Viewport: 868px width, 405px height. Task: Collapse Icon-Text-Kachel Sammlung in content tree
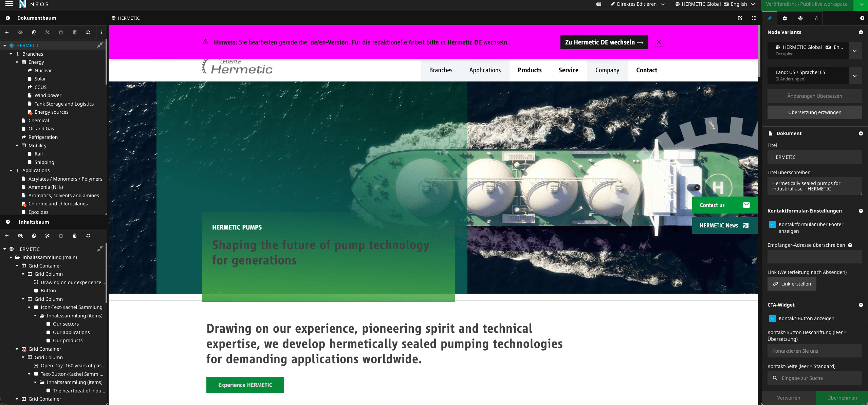[29, 307]
